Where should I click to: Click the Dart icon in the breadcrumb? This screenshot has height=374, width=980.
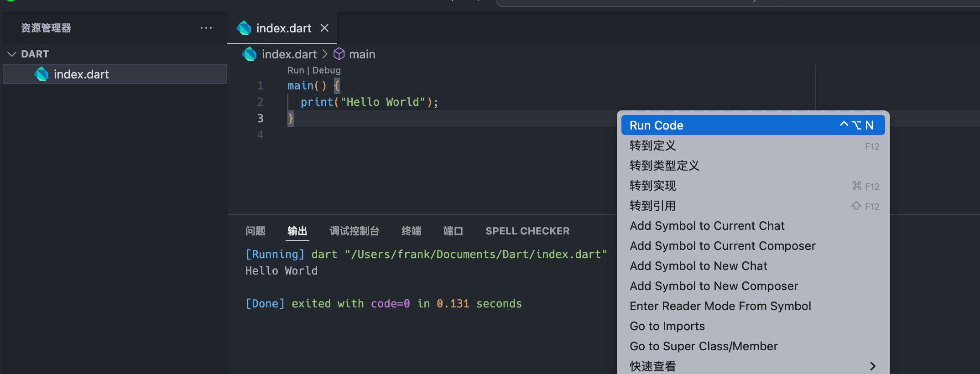tap(250, 54)
